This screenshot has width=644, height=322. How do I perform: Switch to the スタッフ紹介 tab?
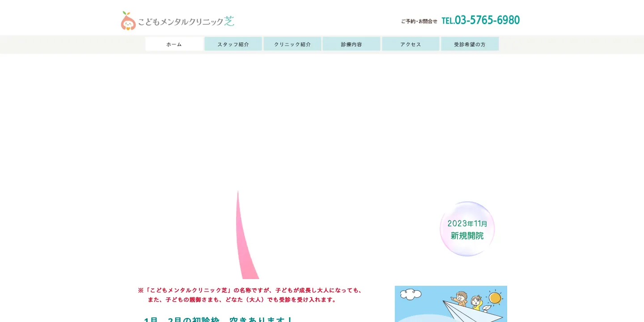tap(233, 44)
